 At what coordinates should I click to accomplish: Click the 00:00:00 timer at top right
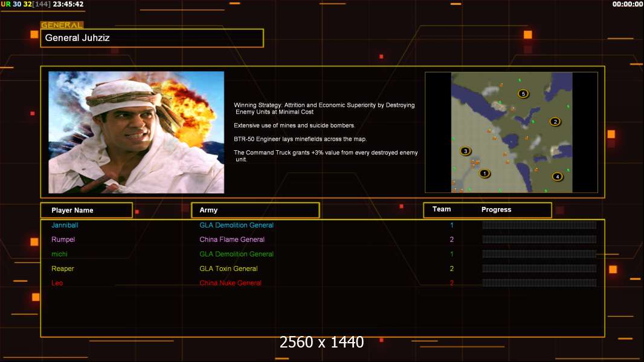click(628, 4)
